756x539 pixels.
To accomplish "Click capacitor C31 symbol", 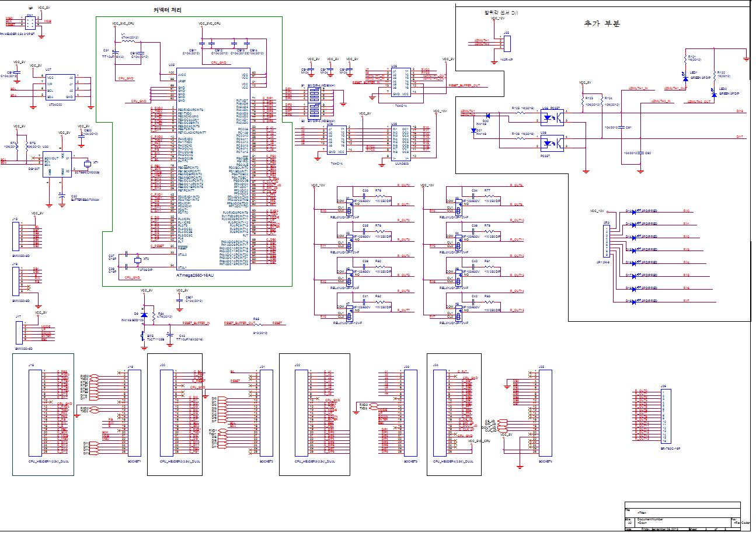I will pos(621,126).
